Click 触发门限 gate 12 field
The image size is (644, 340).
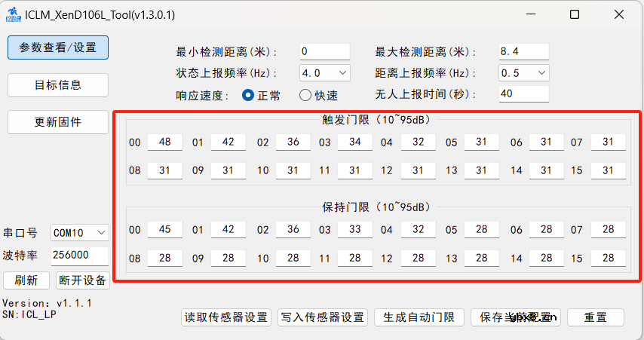coord(419,171)
